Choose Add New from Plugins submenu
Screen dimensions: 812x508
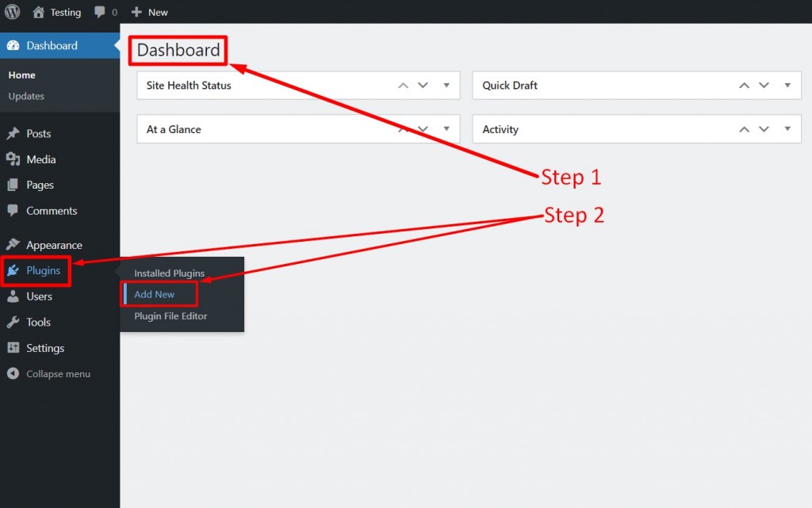click(x=155, y=294)
